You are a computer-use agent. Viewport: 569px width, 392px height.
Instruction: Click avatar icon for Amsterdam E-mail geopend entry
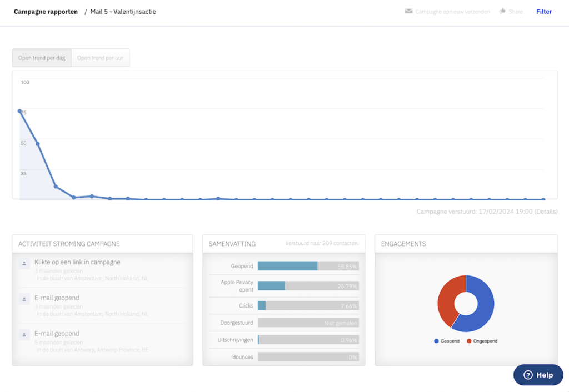pyautogui.click(x=24, y=299)
